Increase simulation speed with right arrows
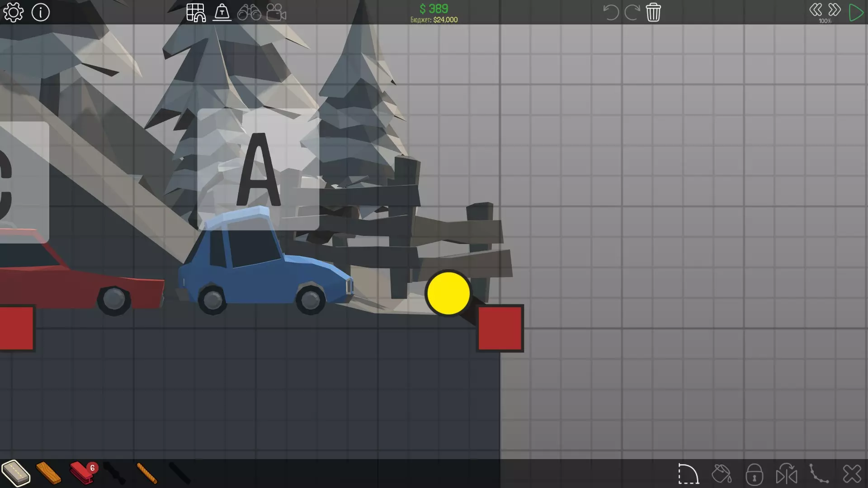The width and height of the screenshot is (868, 488). (x=835, y=10)
